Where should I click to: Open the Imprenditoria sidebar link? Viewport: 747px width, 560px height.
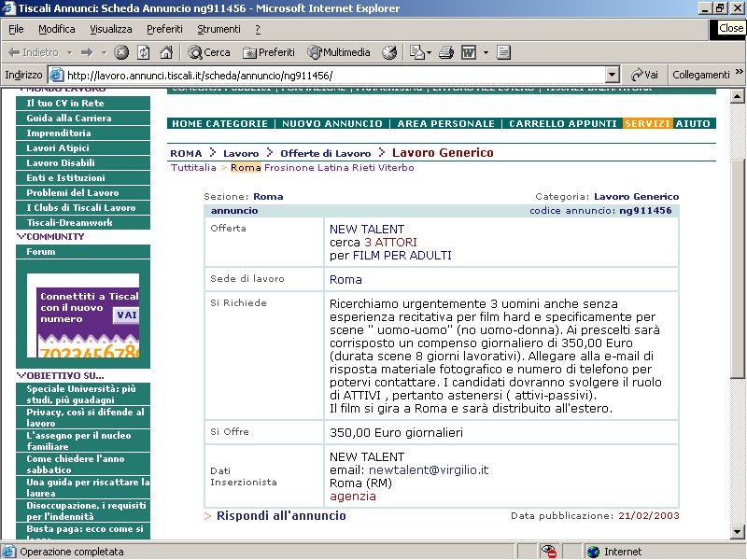83,133
